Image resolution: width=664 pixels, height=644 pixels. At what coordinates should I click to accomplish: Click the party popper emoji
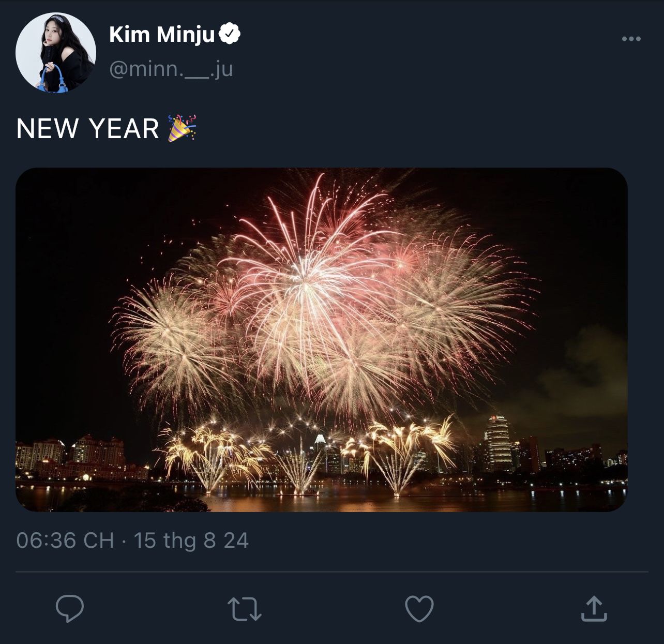(182, 128)
